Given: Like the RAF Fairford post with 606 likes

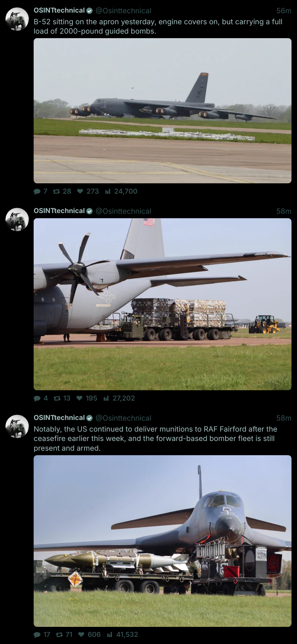Looking at the screenshot, I should (x=90, y=635).
